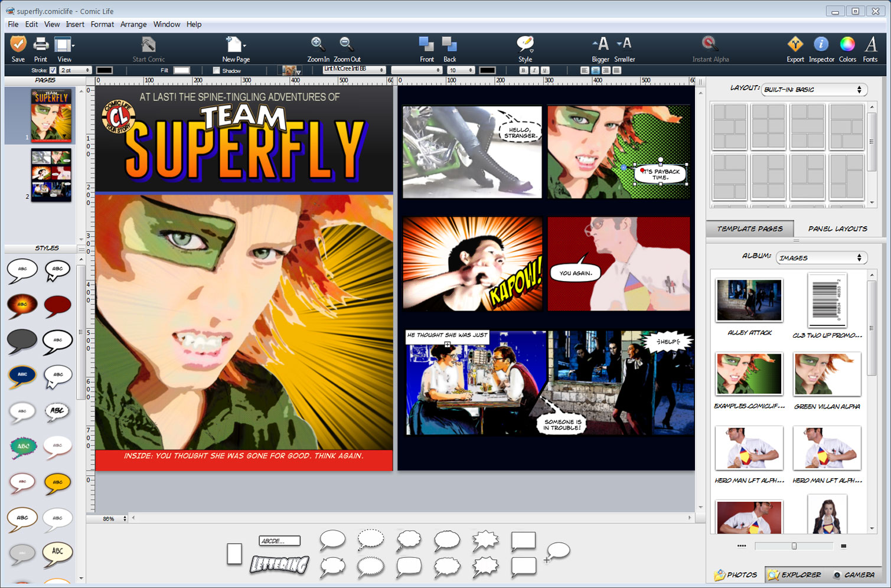The width and height of the screenshot is (891, 588).
Task: Choose the add-tail balloon with plus
Action: coord(557,552)
